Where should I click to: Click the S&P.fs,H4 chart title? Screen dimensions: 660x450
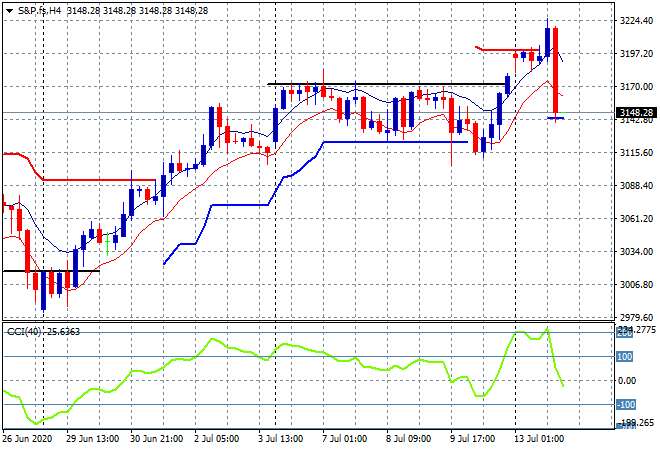[x=39, y=11]
